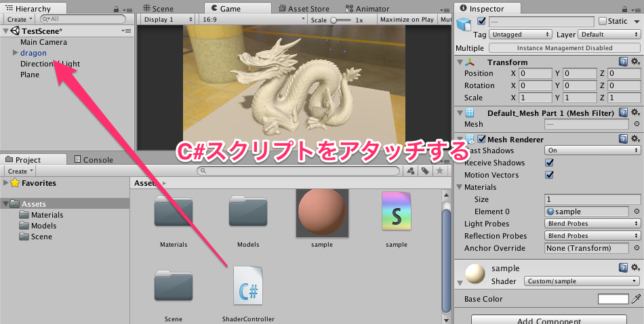The image size is (644, 324).
Task: Open the 16:9 aspect ratio dropdown
Action: pyautogui.click(x=254, y=19)
